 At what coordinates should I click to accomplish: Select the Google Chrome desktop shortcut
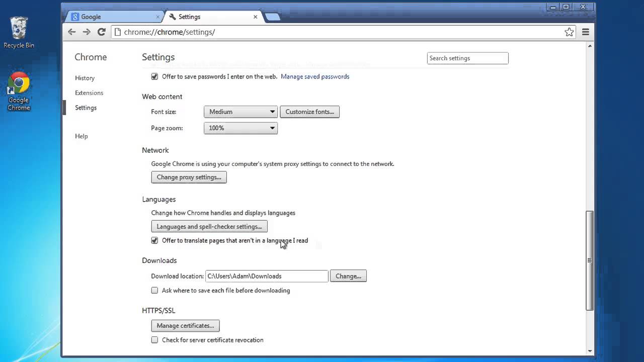point(19,92)
